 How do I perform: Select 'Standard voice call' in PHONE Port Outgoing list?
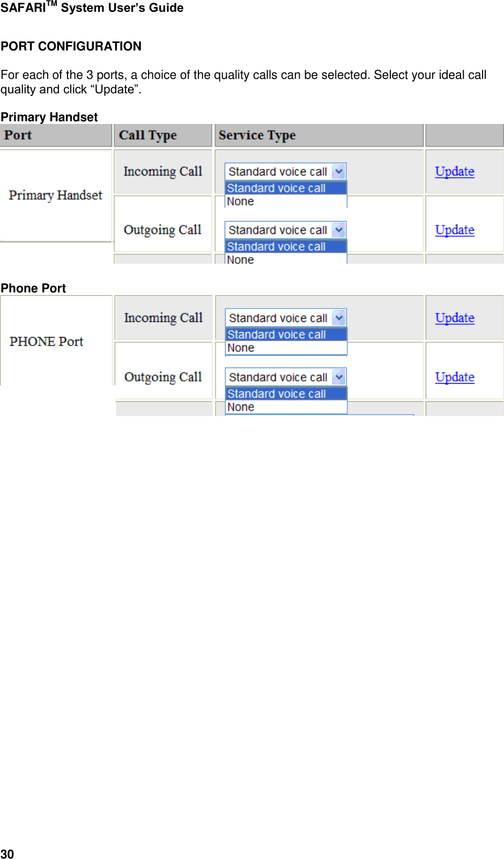276,393
